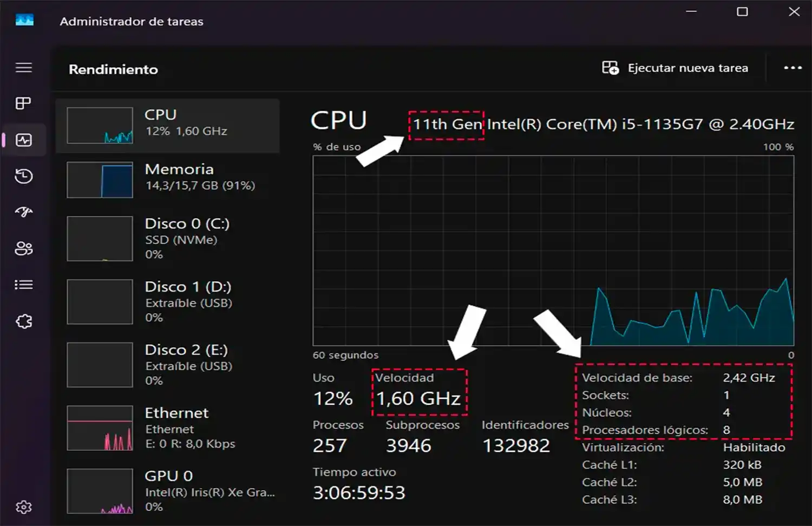Click the Task Manager app icon
Image resolution: width=812 pixels, height=526 pixels.
(x=24, y=21)
